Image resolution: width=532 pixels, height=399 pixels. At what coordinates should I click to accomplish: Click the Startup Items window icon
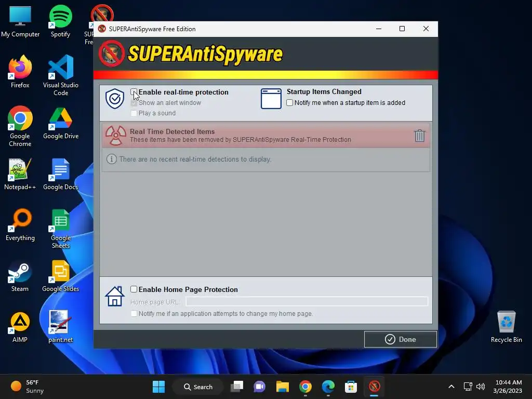coord(271,99)
